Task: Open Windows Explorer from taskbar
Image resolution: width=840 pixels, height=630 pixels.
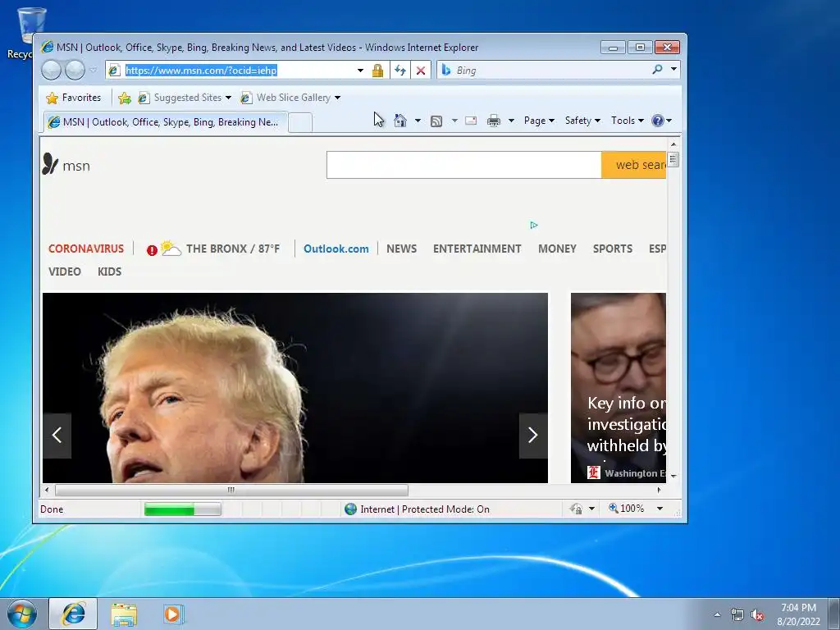Action: (x=124, y=614)
